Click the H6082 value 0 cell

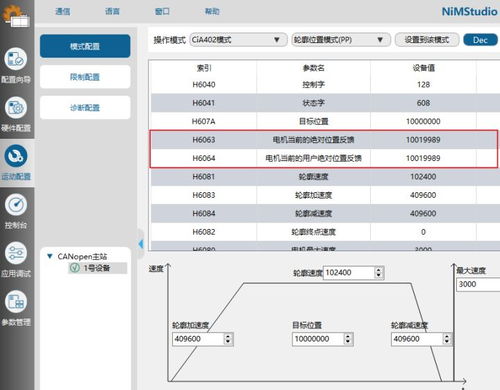click(x=423, y=232)
